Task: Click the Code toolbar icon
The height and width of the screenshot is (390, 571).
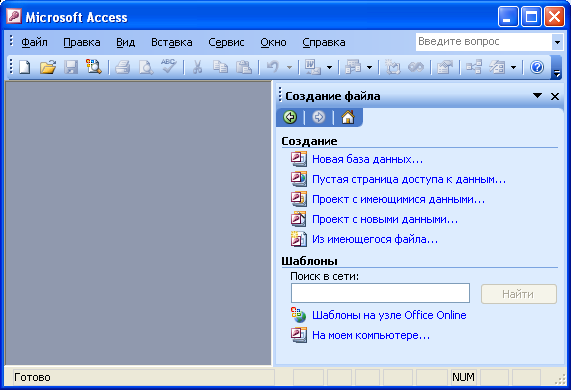Action: (x=393, y=67)
